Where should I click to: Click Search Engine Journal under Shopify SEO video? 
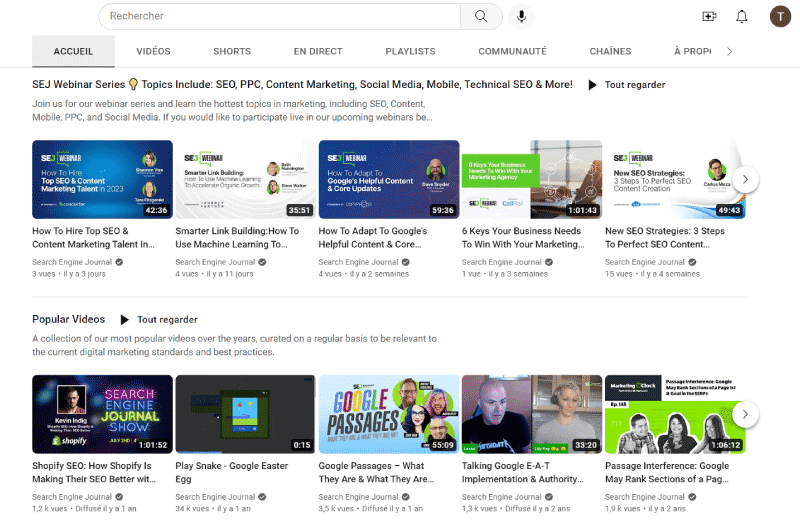[x=72, y=497]
